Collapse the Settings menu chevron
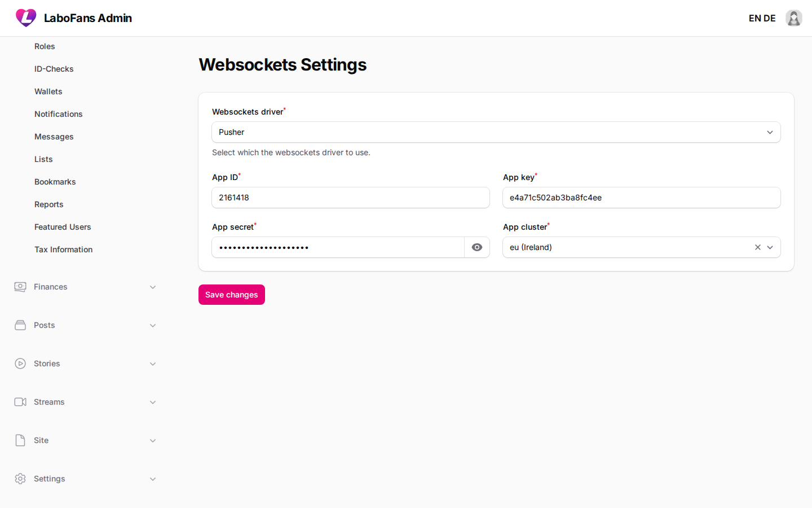The width and height of the screenshot is (812, 508). [x=153, y=479]
